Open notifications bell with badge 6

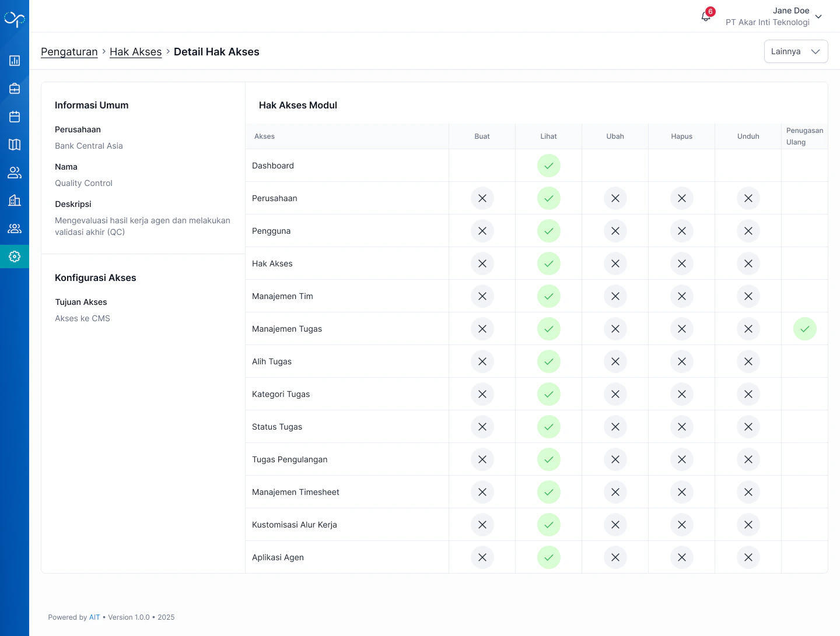tap(706, 16)
